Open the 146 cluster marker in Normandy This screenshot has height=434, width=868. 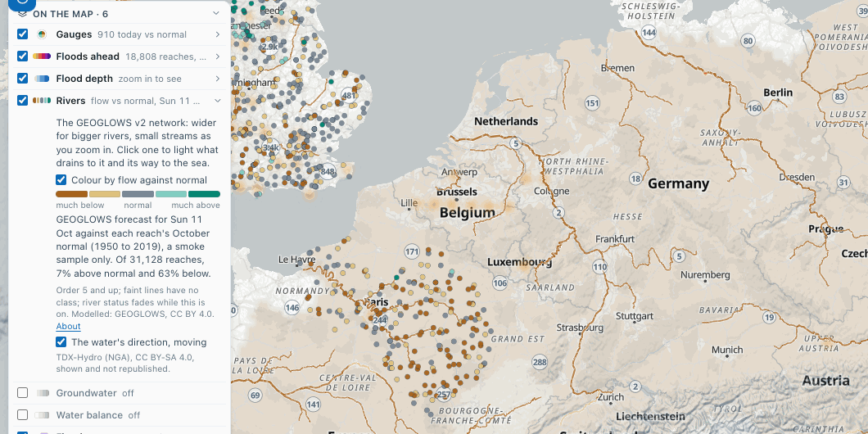[x=292, y=307]
